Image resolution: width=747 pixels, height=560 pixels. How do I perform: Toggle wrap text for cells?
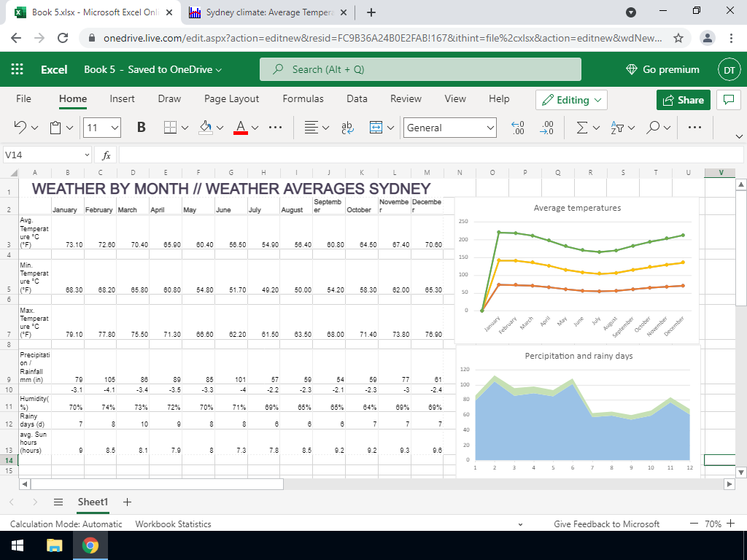coord(347,128)
